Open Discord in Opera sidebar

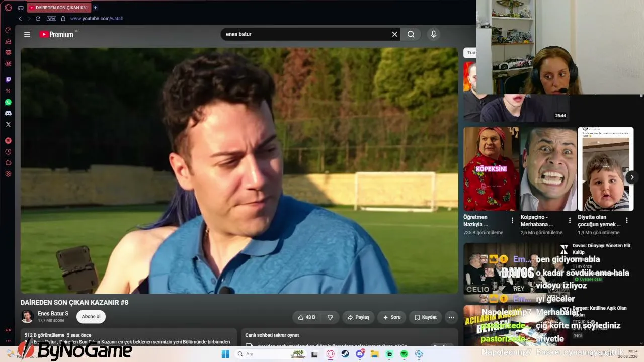click(8, 113)
